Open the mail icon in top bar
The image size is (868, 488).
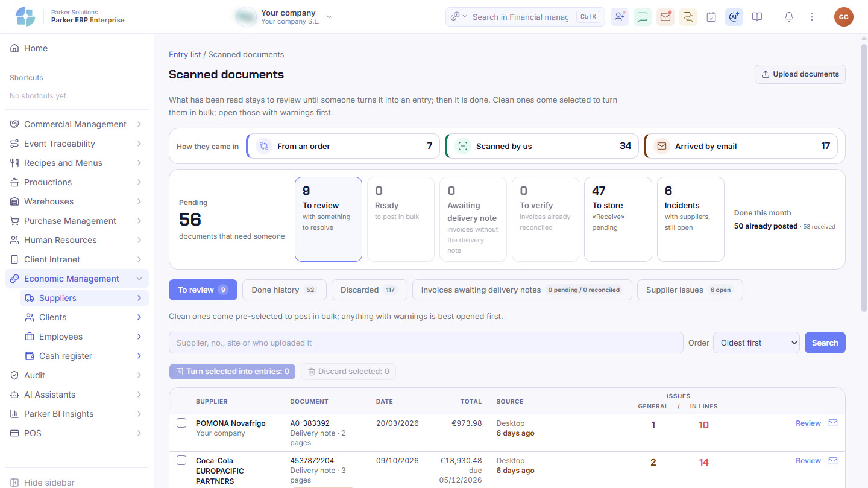coord(665,17)
